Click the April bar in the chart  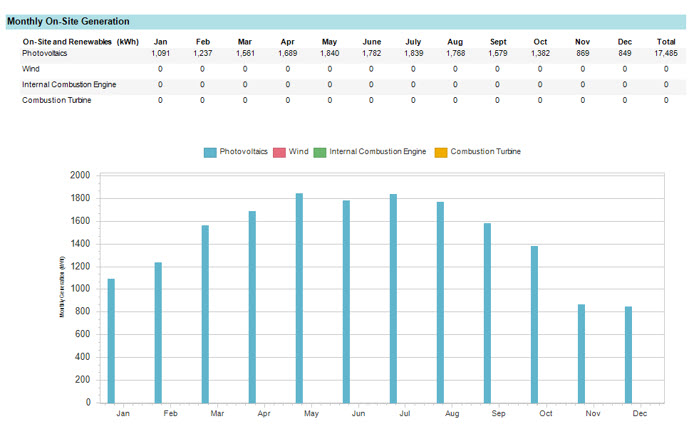(x=252, y=307)
